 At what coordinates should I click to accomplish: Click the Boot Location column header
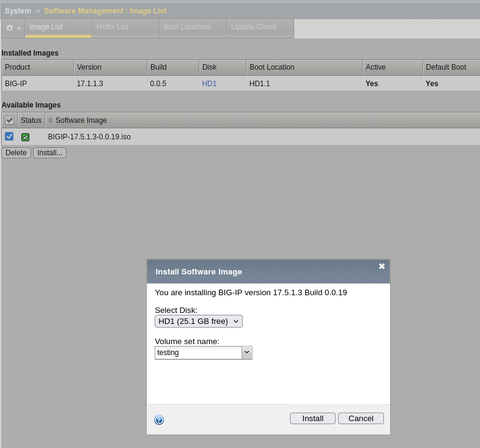(x=304, y=67)
